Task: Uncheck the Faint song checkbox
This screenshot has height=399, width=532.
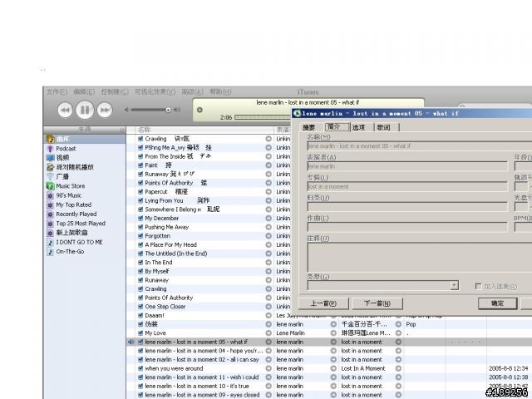Action: coord(140,165)
